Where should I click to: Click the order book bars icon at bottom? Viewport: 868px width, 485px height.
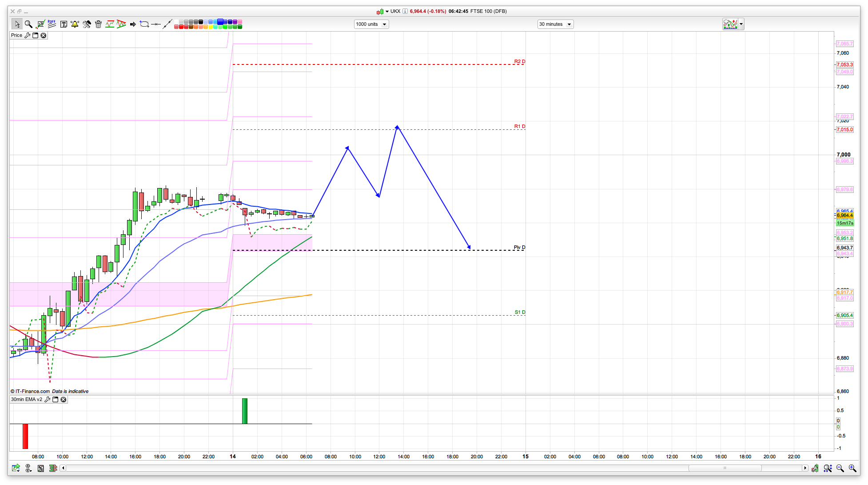point(53,468)
